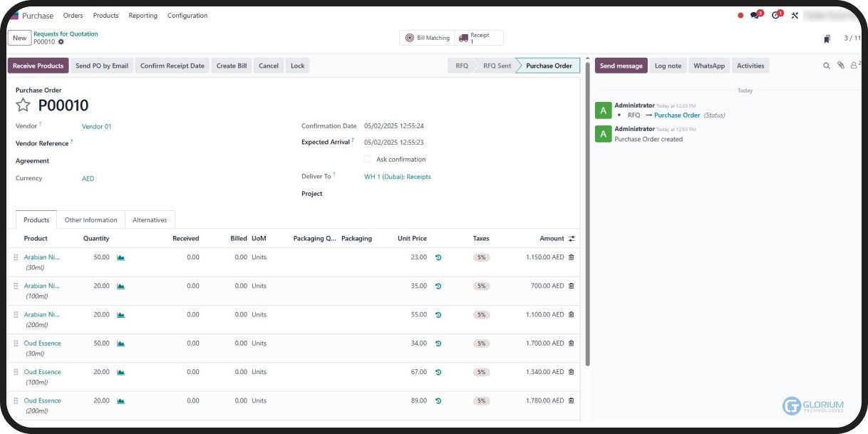Open the debug tools wrench icon
The width and height of the screenshot is (868, 434).
[x=795, y=15]
